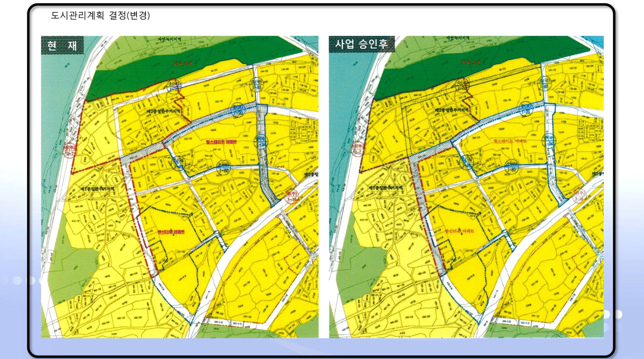Click 제1종일반주거지역 label in 사업 승인후 map
This screenshot has height=359, width=644.
point(386,188)
